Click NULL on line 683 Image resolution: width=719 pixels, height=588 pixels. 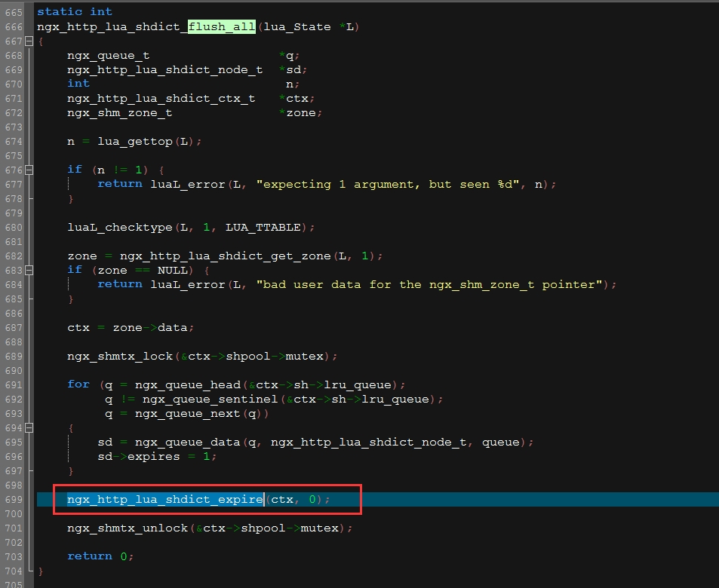coord(173,271)
